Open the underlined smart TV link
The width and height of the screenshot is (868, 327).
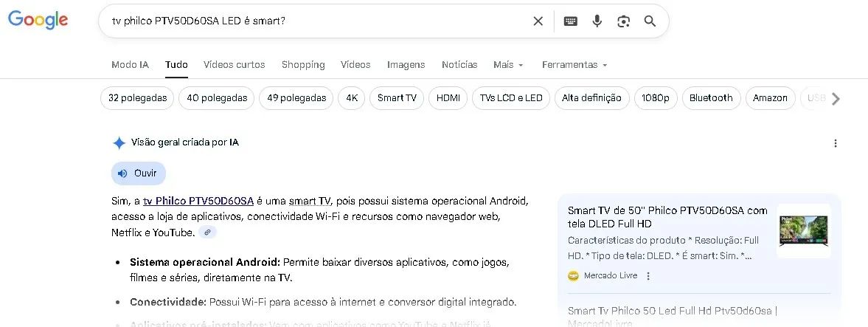[310, 201]
